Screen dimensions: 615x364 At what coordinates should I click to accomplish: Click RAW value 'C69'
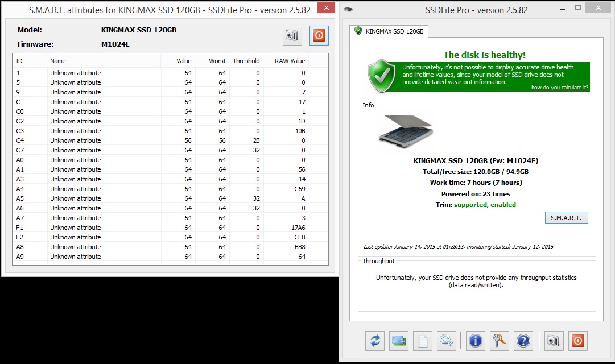(x=300, y=189)
